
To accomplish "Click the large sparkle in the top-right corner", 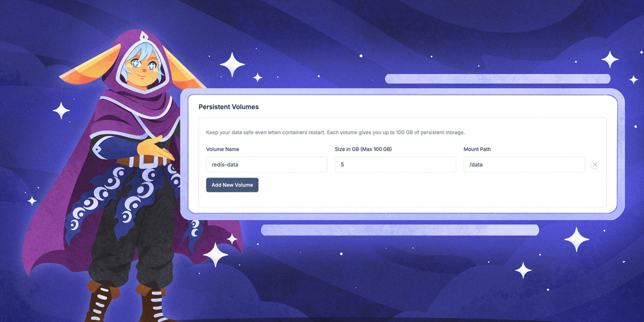I will tap(610, 60).
